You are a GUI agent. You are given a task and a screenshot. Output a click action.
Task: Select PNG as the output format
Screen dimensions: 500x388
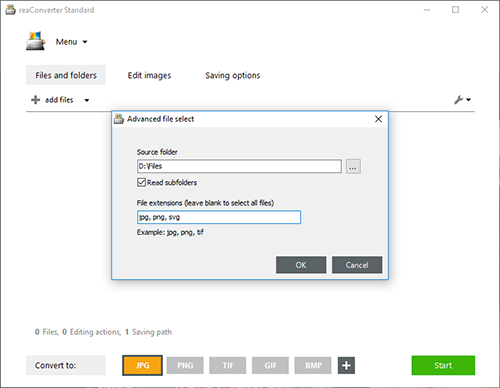[x=185, y=365]
